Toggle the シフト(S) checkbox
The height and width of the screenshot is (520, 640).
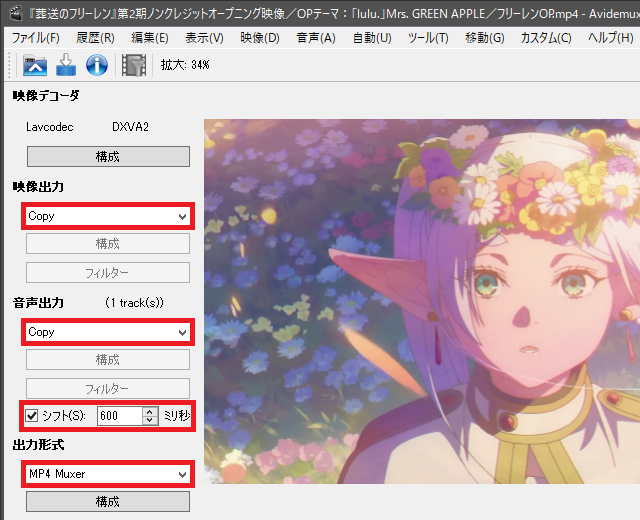coord(31,416)
